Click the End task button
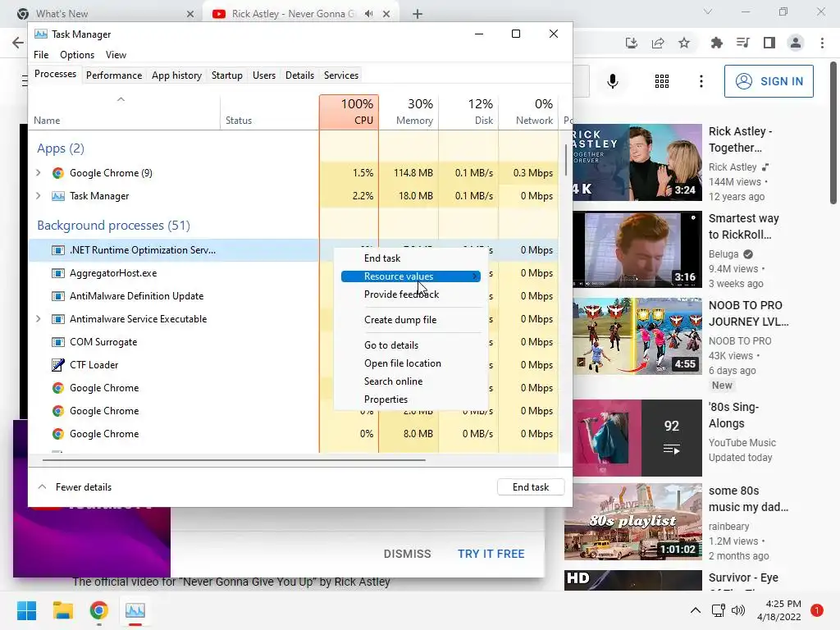 pos(531,487)
